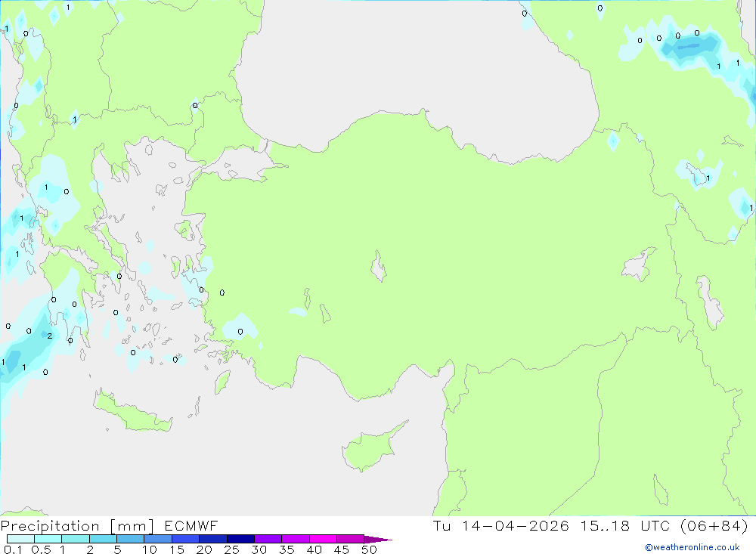Click the '[mm]' unit label
Screen dimensions: 756x554
point(132,526)
